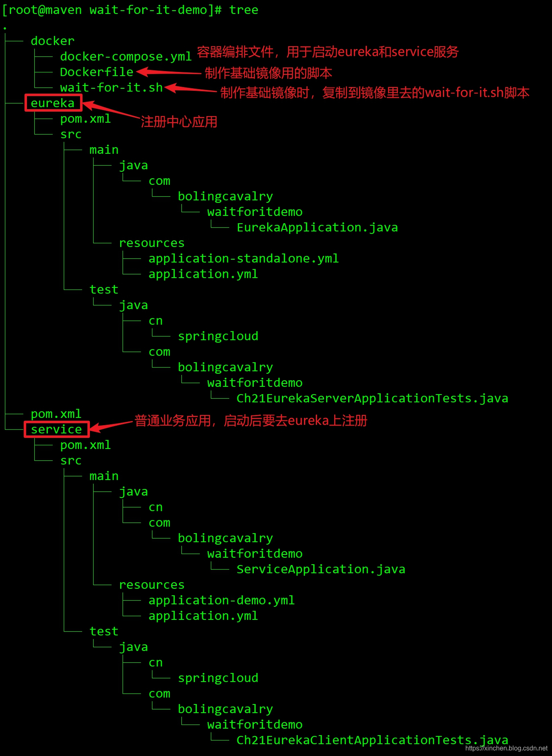Select the red-boxed service directory
The width and height of the screenshot is (552, 756).
[56, 429]
